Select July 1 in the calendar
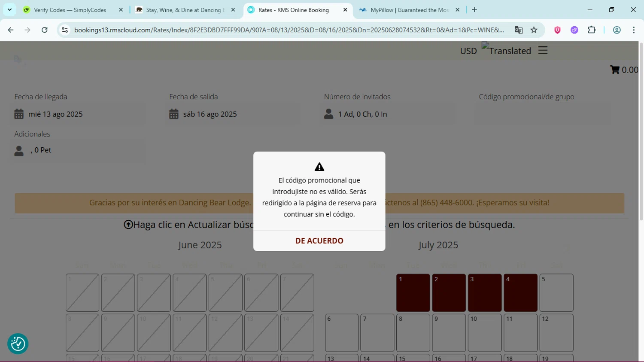The height and width of the screenshot is (362, 644). coord(413,293)
